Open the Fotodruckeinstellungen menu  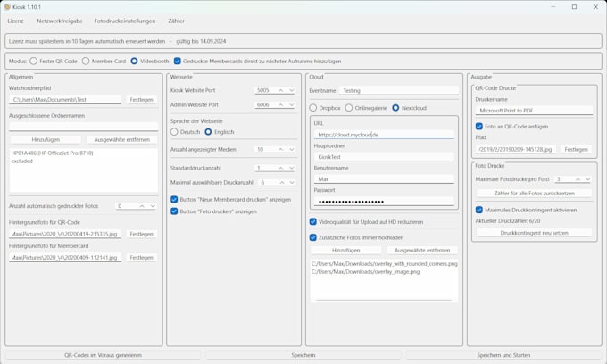tap(124, 21)
